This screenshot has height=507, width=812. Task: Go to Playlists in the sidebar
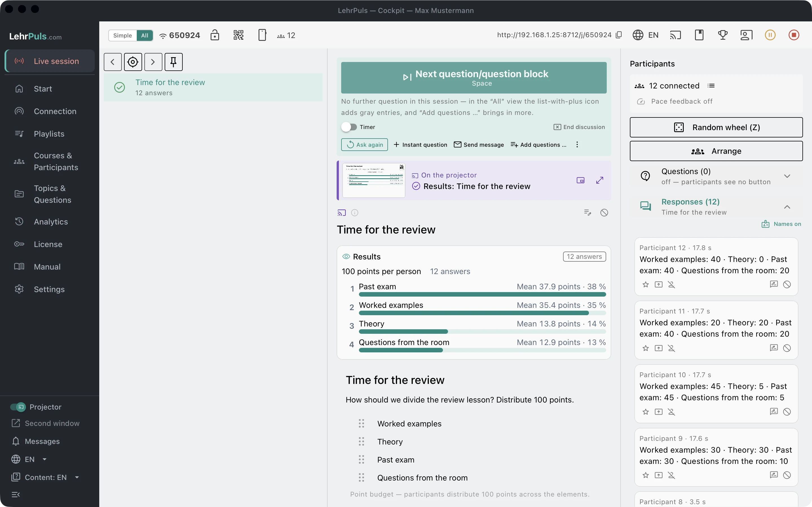(50, 134)
